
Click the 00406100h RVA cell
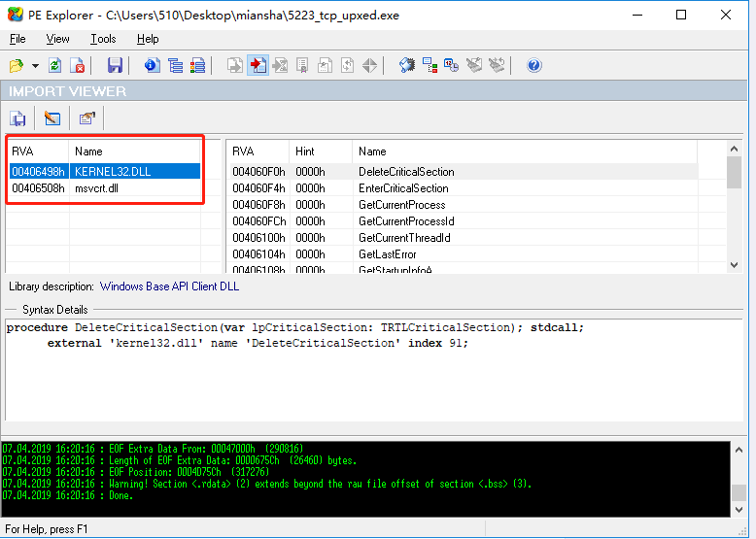pos(258,238)
